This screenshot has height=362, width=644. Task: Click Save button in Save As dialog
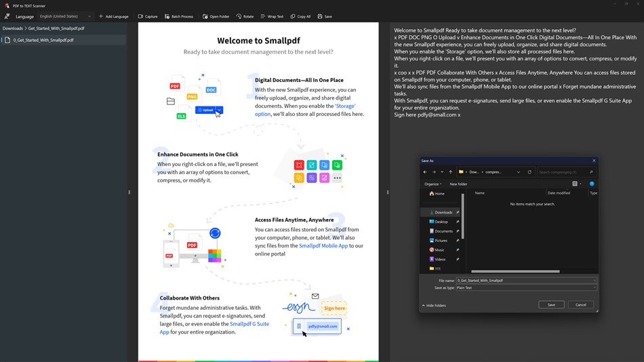[551, 305]
